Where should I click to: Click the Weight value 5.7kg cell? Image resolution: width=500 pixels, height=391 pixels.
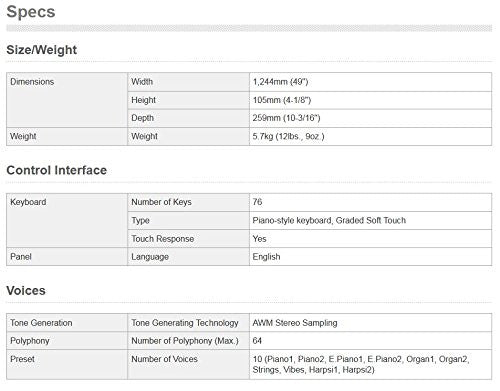click(x=370, y=137)
